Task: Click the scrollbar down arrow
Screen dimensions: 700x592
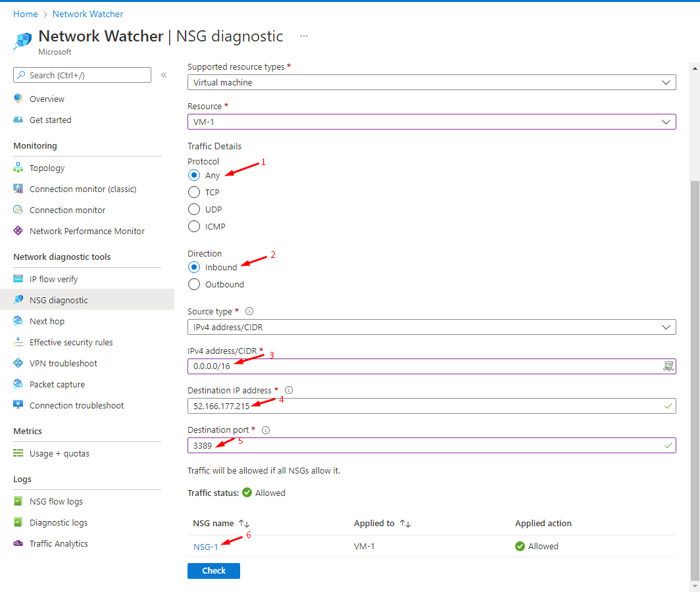Action: click(x=695, y=586)
